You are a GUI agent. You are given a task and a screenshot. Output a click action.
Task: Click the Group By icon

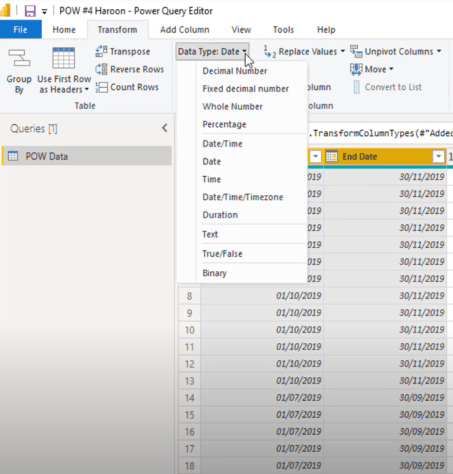(19, 58)
